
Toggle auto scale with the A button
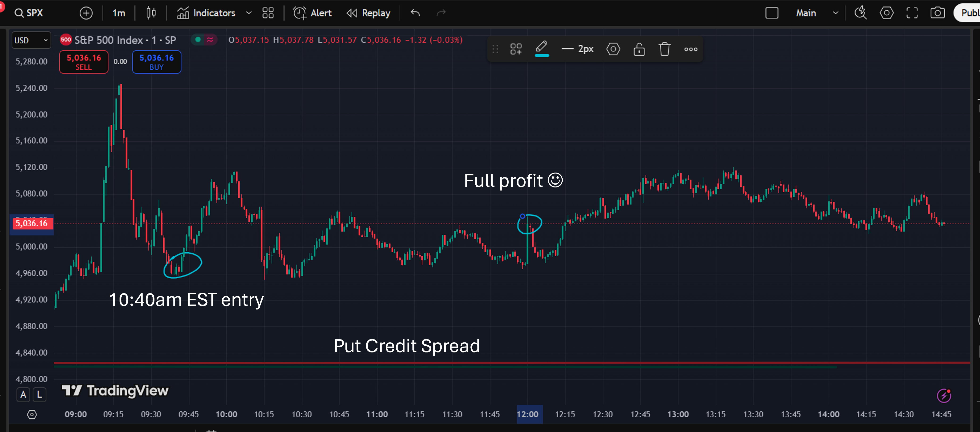[23, 394]
